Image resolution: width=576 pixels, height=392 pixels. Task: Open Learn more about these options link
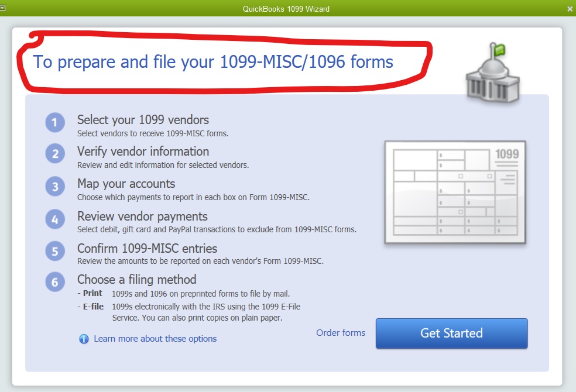click(155, 338)
